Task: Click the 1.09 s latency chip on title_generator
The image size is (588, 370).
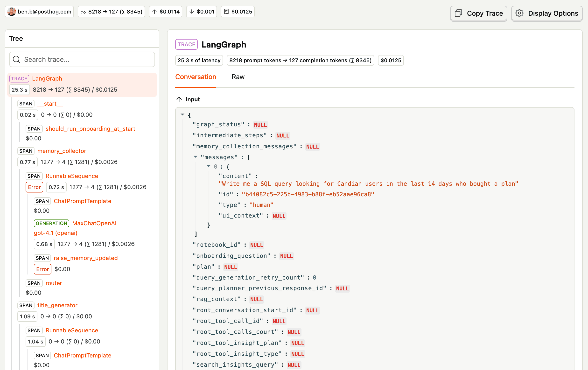Action: click(27, 316)
